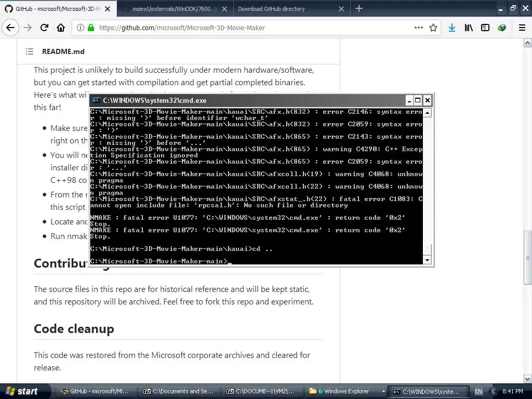Click the browser page scrollbar thumb

(x=527, y=258)
